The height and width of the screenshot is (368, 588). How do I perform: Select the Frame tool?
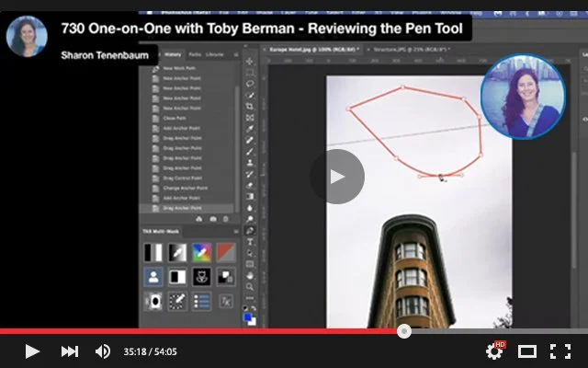250,118
